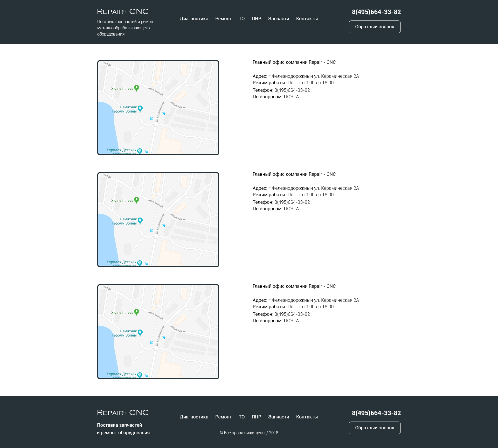Go to Запчасти in the header navigation

coord(278,19)
